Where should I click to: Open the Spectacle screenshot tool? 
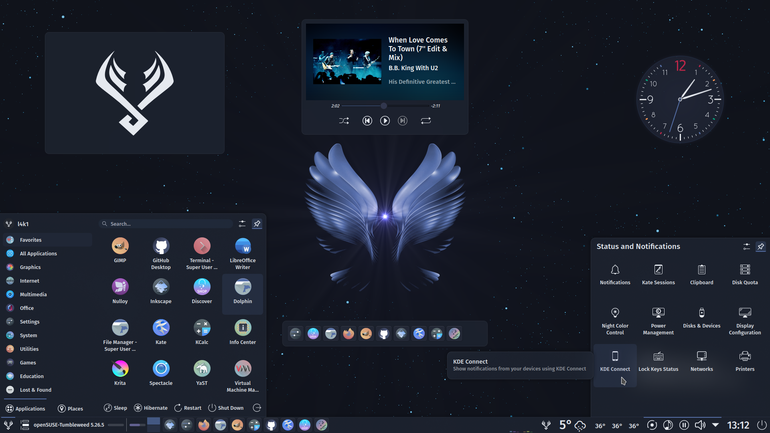click(x=161, y=372)
